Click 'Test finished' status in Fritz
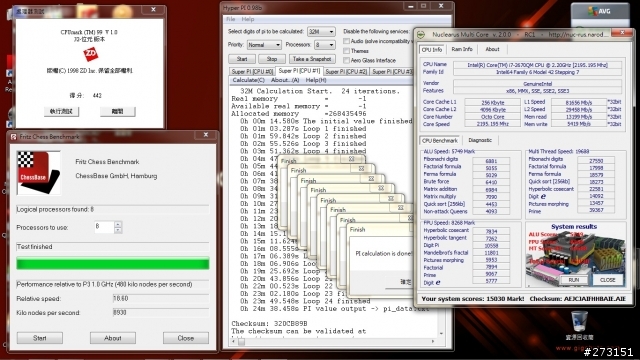640x360 pixels. click(x=34, y=247)
